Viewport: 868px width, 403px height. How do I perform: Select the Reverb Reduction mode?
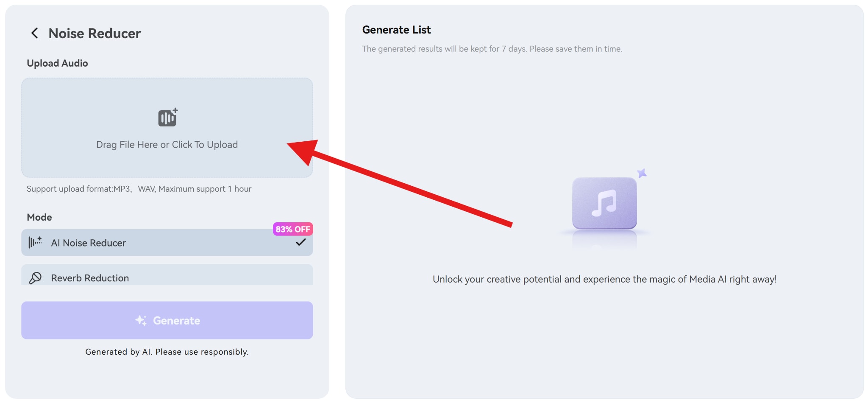[167, 277]
